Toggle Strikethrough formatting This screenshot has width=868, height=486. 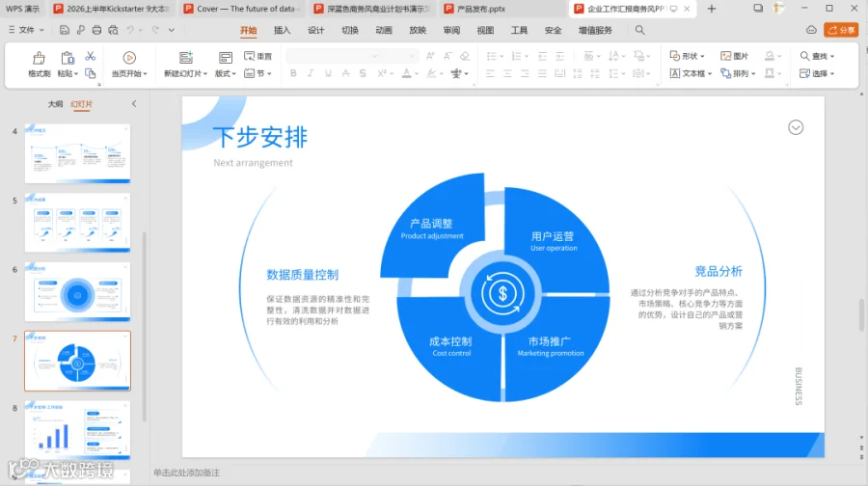click(x=345, y=73)
